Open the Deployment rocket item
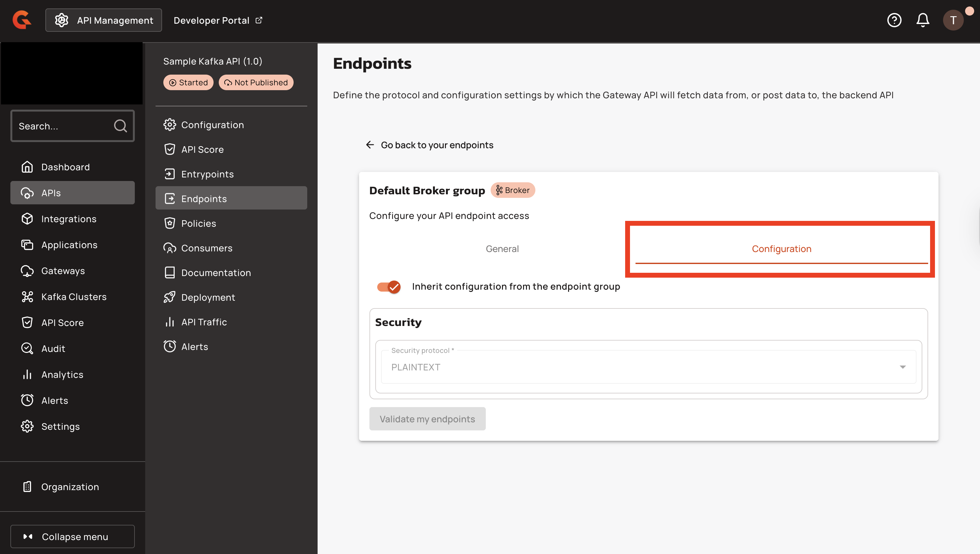 click(x=208, y=297)
